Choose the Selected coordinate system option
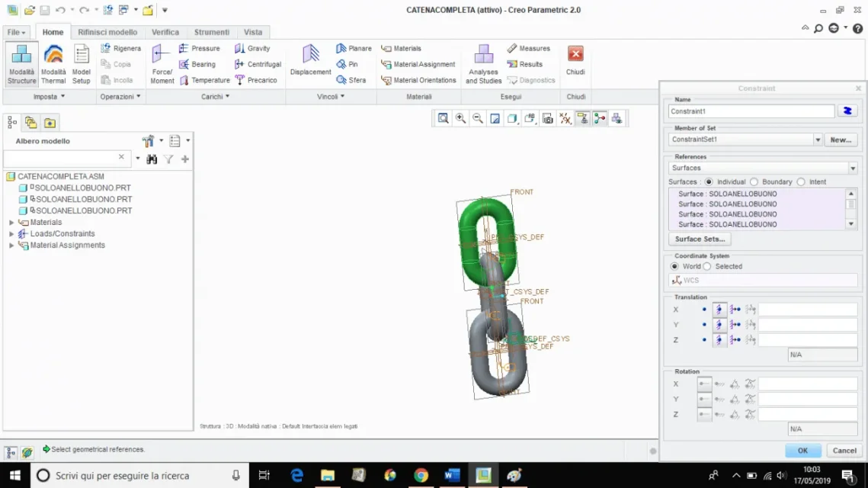The width and height of the screenshot is (868, 488). [x=707, y=266]
